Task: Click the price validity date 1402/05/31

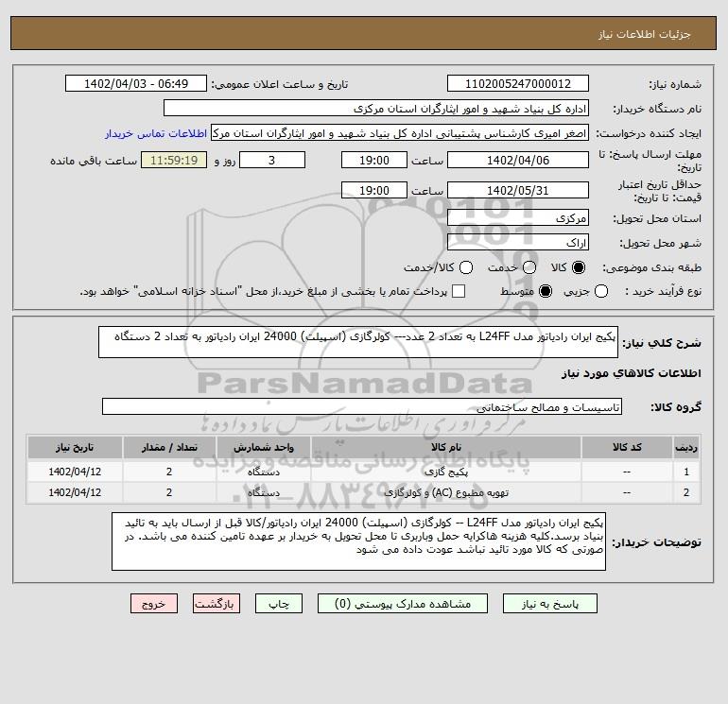Action: pyautogui.click(x=518, y=190)
